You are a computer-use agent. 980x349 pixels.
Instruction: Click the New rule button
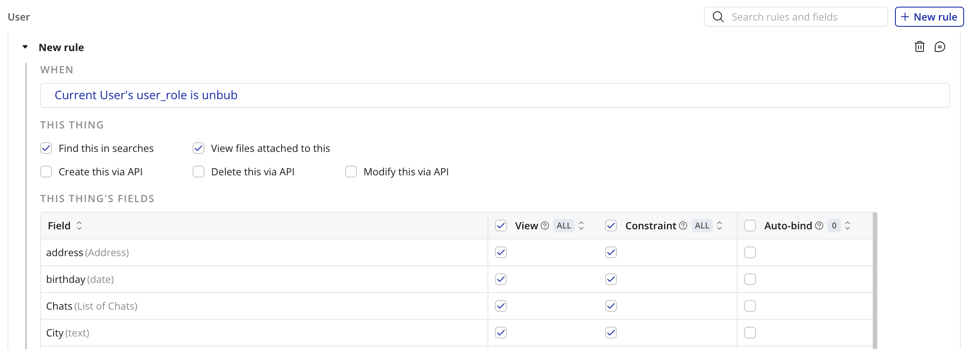pos(929,17)
